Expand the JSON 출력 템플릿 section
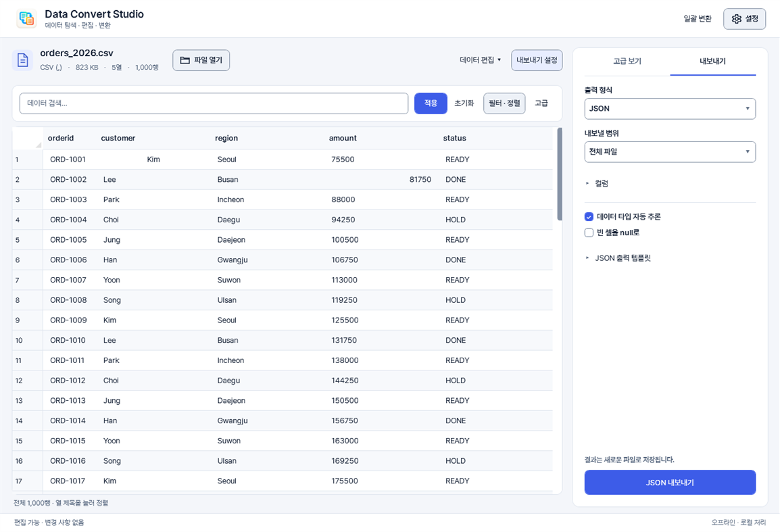780x532 pixels. 618,258
